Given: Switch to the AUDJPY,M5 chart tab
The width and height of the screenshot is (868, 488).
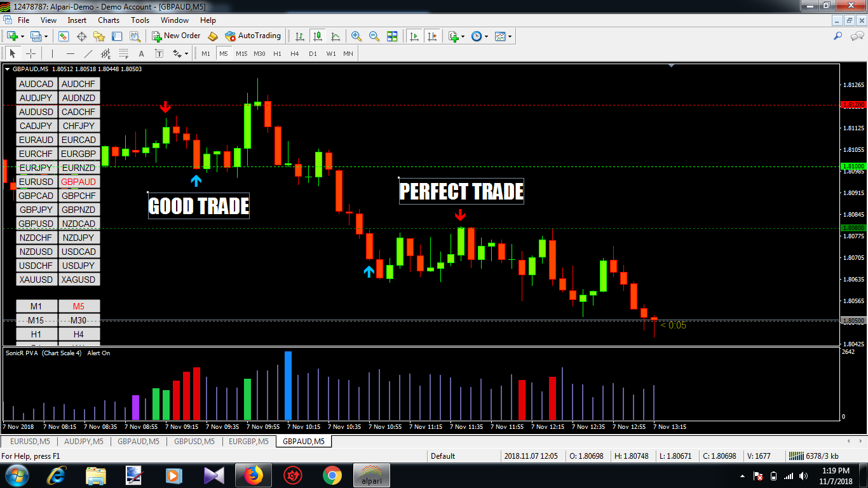Looking at the screenshot, I should click(x=84, y=441).
